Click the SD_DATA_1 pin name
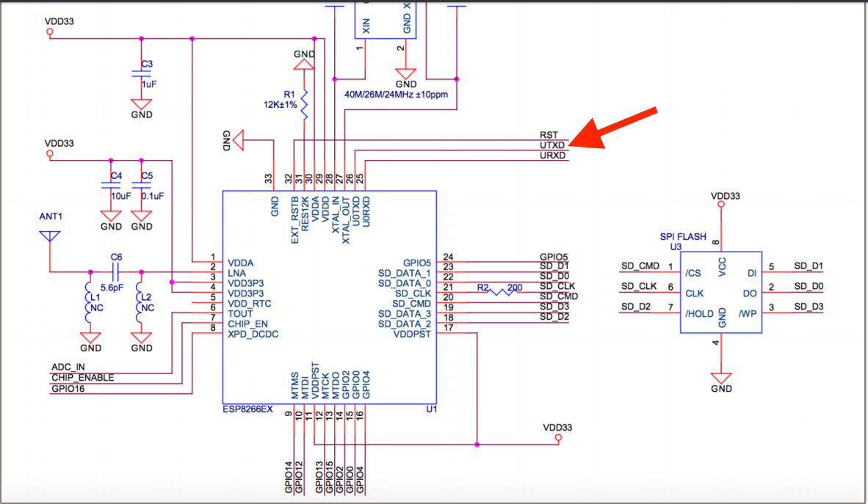868x504 pixels. 404,274
